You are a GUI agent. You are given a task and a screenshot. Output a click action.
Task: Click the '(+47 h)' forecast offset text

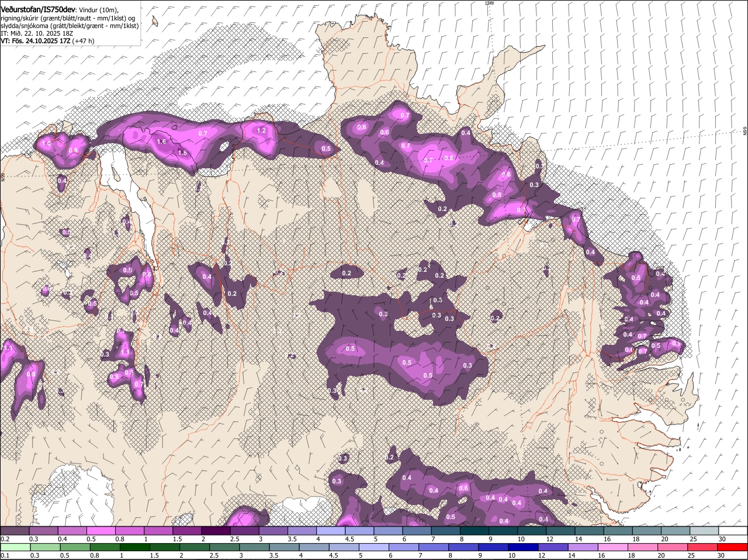(84, 41)
